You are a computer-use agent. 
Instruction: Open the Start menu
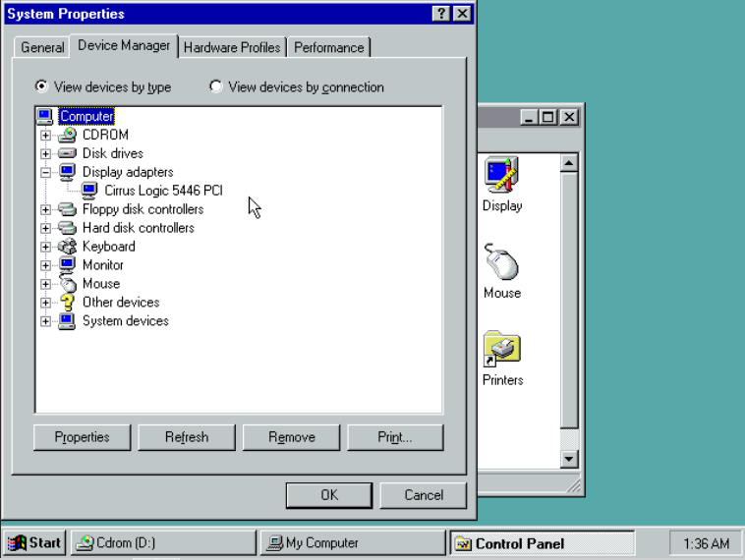(x=34, y=543)
